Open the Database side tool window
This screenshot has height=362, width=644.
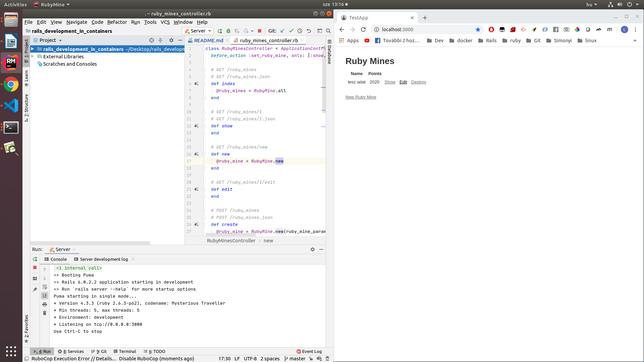point(329,52)
